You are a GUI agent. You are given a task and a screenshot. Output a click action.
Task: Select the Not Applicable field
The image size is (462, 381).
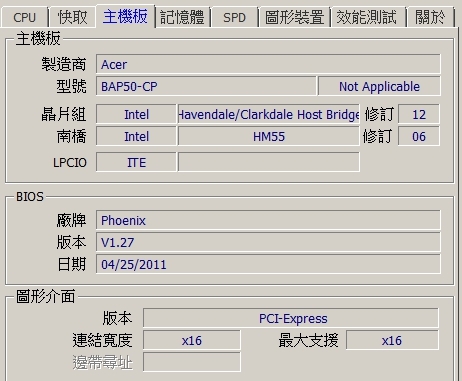pos(379,86)
